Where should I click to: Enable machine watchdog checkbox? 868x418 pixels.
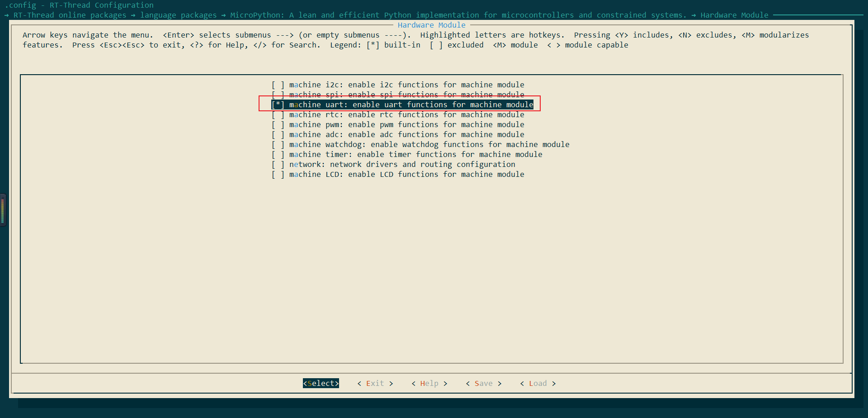pyautogui.click(x=278, y=144)
